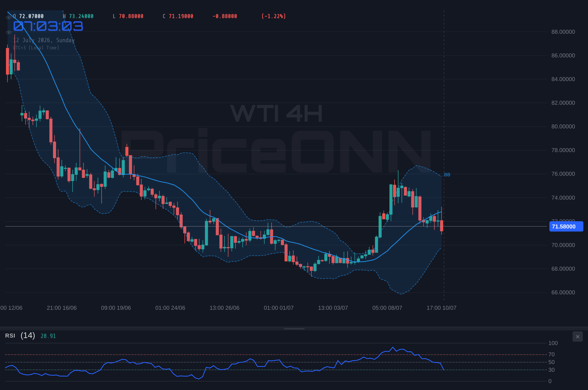Click the 68.00000 price axis label
This screenshot has height=390, width=588.
[x=563, y=269]
